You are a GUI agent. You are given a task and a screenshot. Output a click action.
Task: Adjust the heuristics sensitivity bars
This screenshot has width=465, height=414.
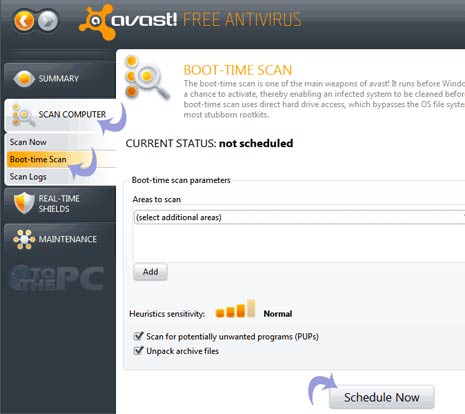[x=235, y=309]
